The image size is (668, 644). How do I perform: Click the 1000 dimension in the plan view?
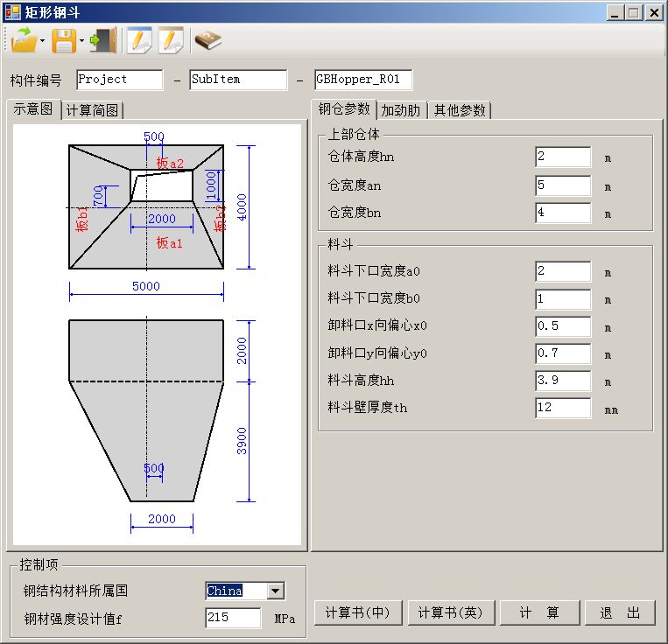[211, 186]
